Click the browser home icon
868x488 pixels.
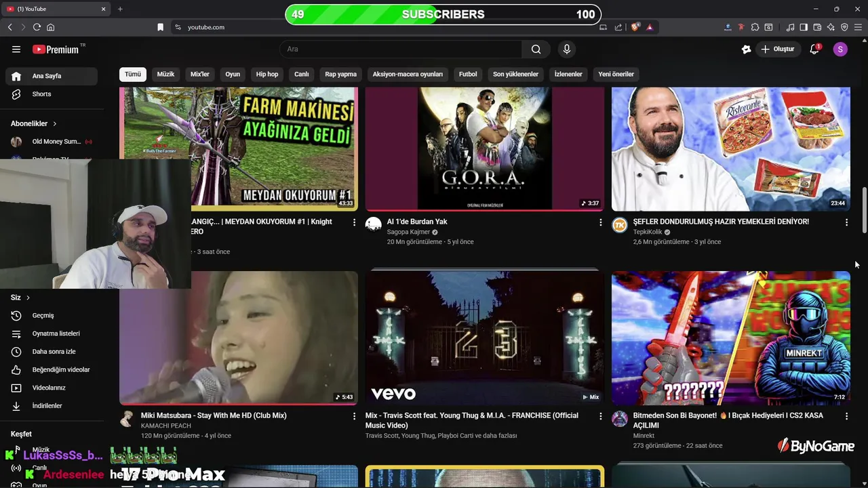pyautogui.click(x=50, y=27)
